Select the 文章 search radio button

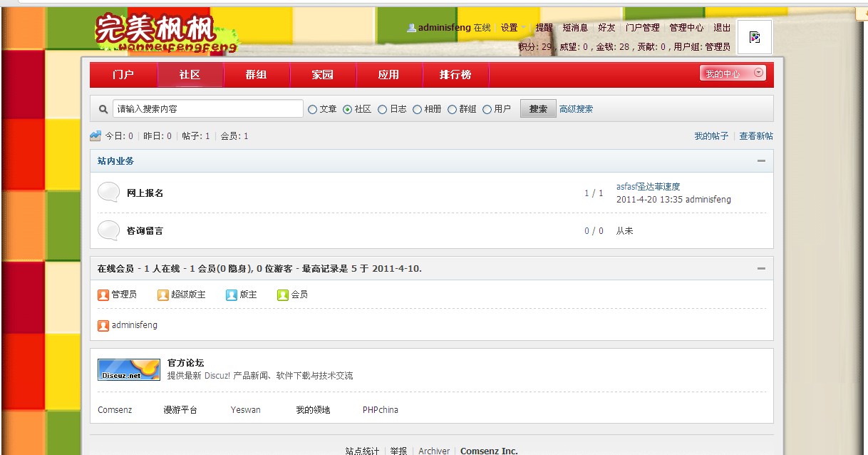click(312, 109)
